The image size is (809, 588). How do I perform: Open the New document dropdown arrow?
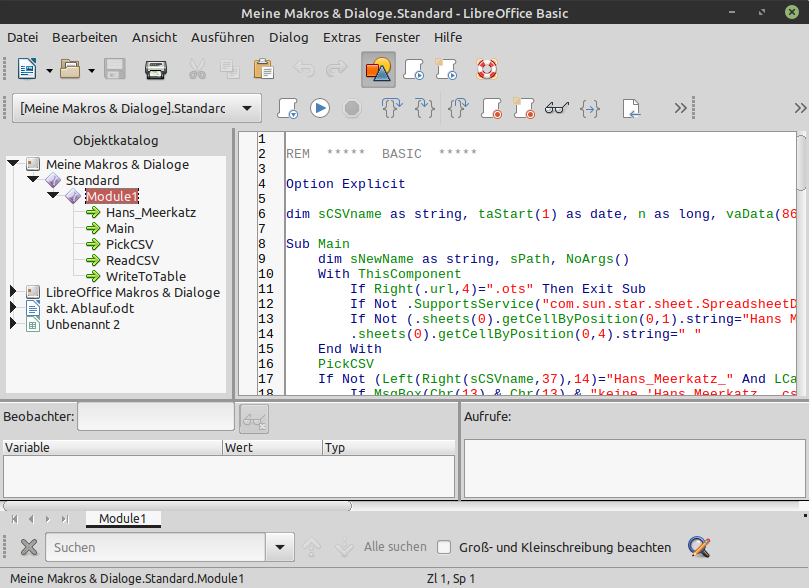pyautogui.click(x=50, y=70)
